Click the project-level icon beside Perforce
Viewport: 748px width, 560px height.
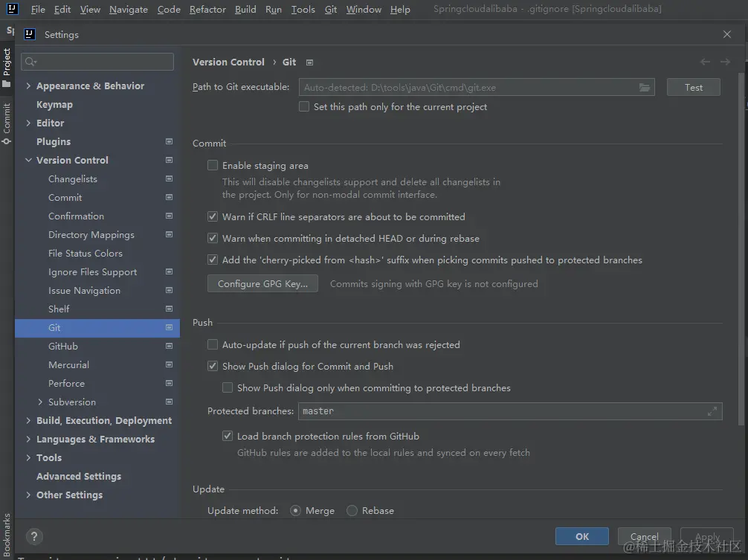coord(169,384)
